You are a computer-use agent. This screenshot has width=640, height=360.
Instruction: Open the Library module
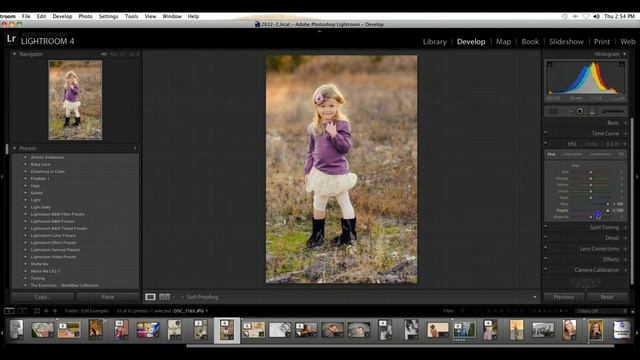434,42
